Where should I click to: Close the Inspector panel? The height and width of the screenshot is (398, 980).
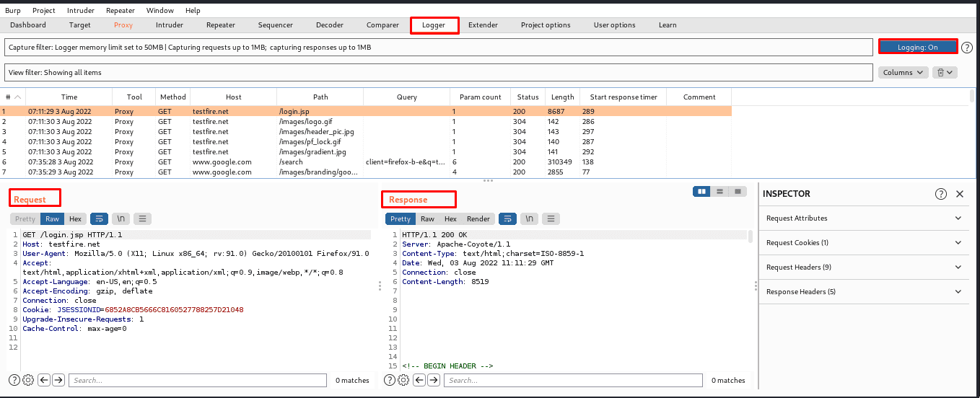click(x=960, y=194)
